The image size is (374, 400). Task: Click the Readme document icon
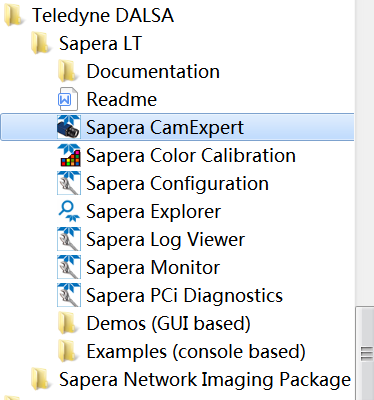point(68,99)
